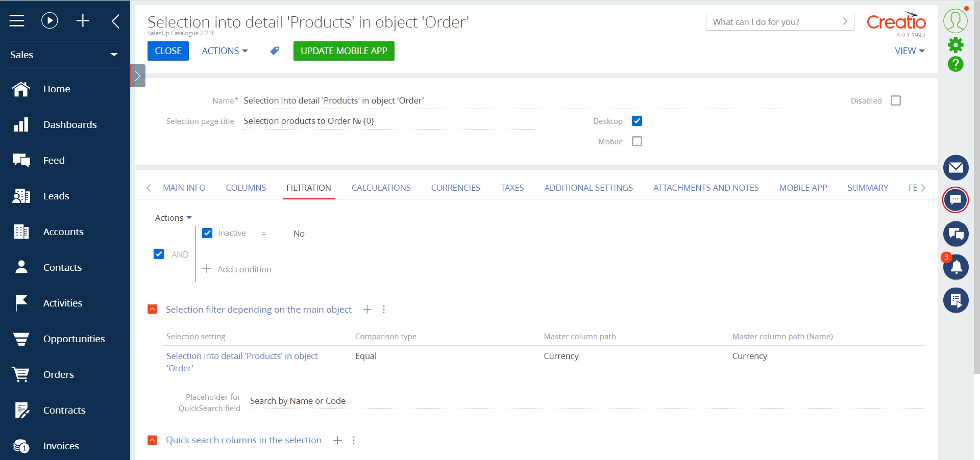Enable the Mobile checkbox
Image resolution: width=980 pixels, height=460 pixels.
(x=636, y=141)
